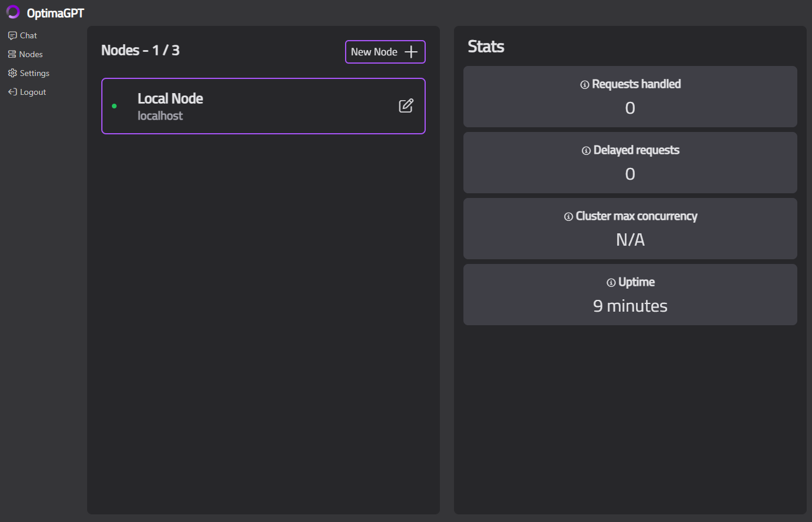Click the Uptime stats card
Viewport: 812px width, 522px height.
click(630, 295)
